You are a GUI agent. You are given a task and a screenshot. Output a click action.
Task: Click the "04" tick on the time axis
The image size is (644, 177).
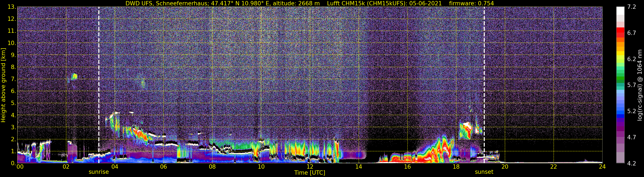(x=115, y=167)
